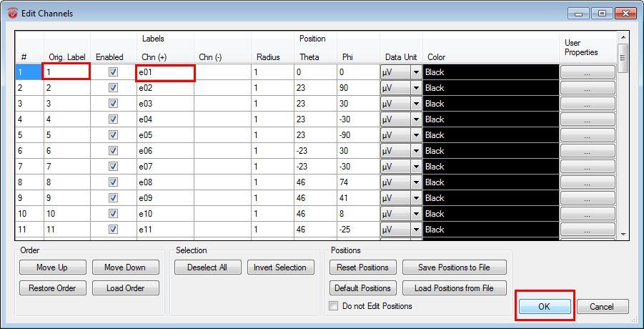Click the Move Down button
This screenshot has height=329, width=644.
125,267
